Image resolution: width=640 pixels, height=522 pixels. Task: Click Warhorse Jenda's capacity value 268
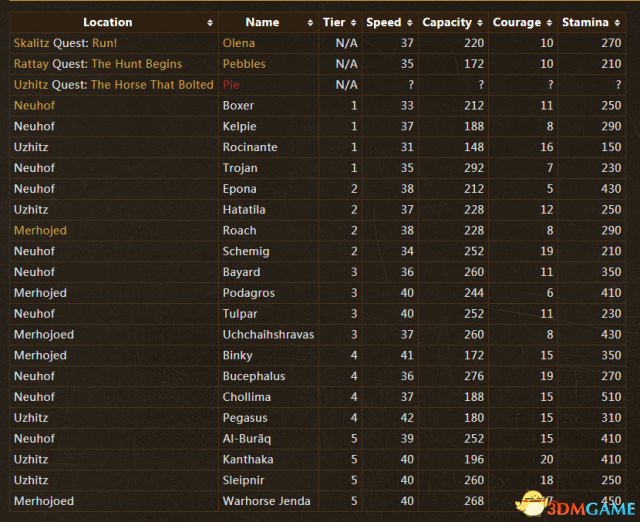pyautogui.click(x=474, y=501)
